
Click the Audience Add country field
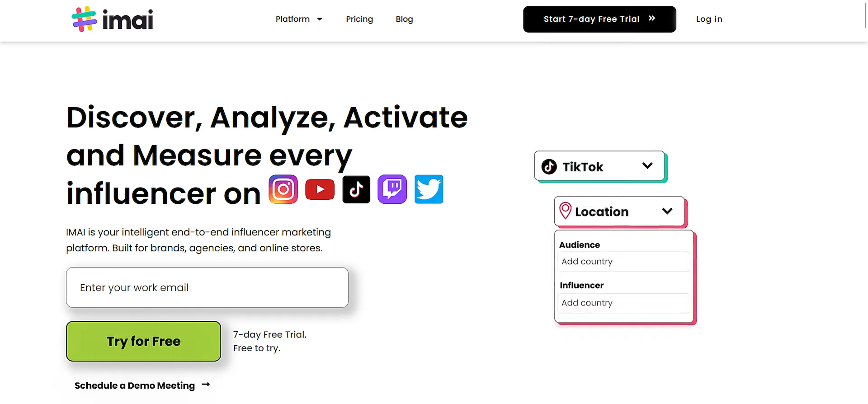623,262
